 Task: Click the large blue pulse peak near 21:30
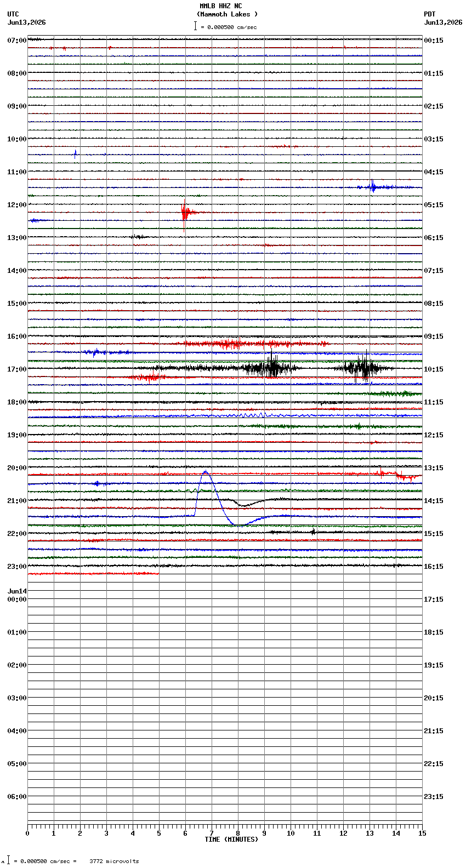206,473
